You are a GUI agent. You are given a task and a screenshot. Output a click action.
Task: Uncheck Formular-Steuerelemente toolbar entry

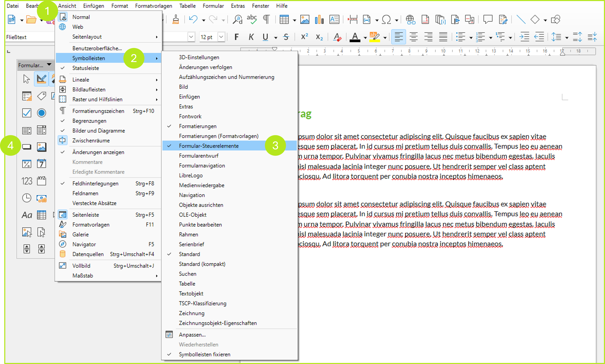[x=209, y=146]
